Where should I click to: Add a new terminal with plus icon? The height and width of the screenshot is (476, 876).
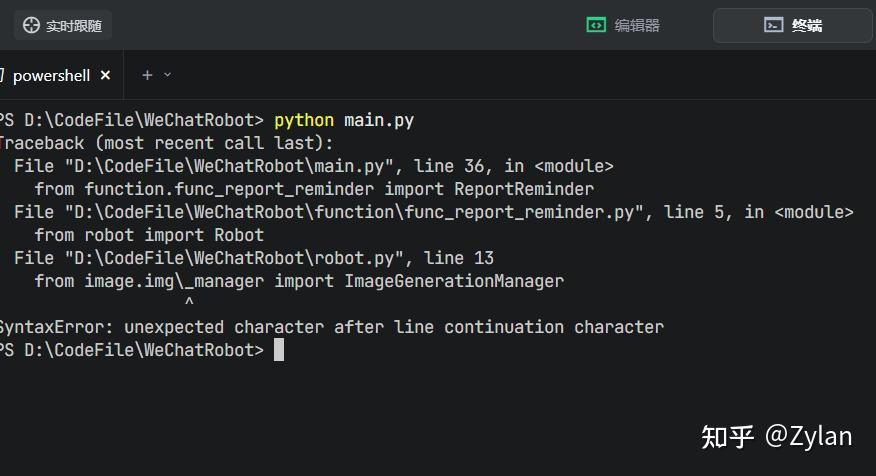147,75
